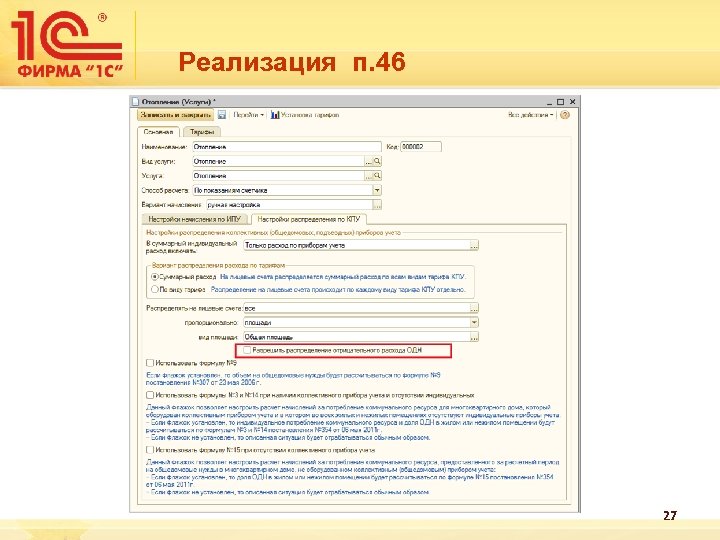Click вид площади field Общая площадь

tap(356, 337)
